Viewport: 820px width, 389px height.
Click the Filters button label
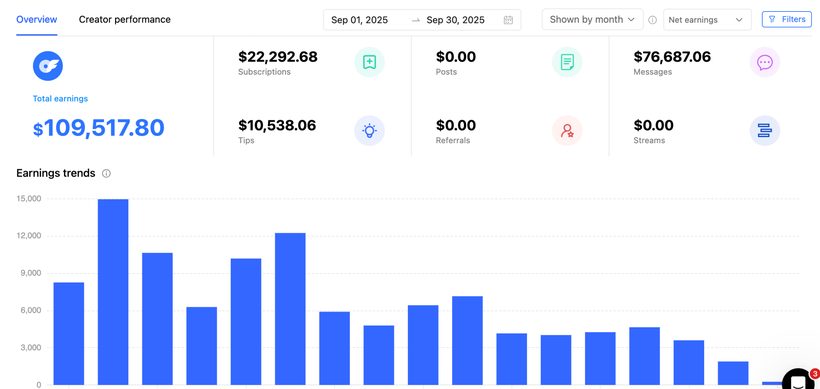(793, 19)
